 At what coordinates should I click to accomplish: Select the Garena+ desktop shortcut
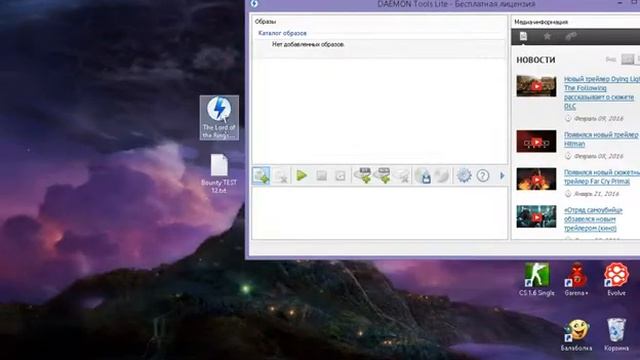click(x=576, y=280)
